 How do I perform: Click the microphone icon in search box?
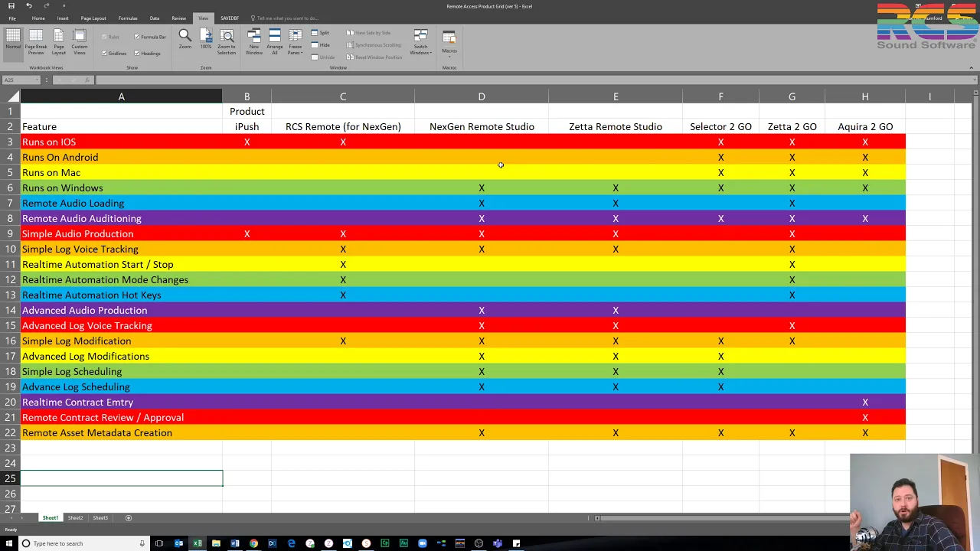[142, 543]
